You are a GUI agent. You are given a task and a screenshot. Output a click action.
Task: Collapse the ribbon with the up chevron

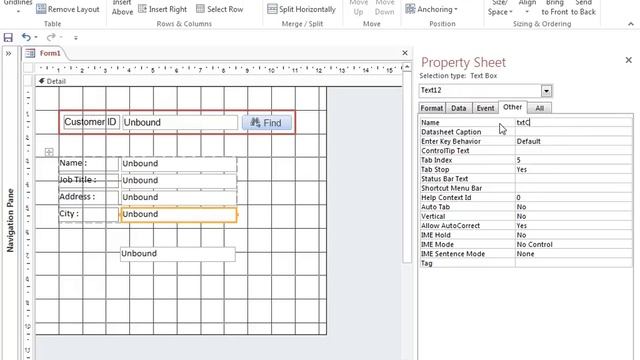(631, 24)
